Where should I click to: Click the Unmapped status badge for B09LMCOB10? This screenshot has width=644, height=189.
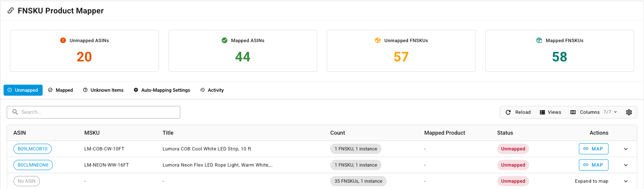[513, 149]
